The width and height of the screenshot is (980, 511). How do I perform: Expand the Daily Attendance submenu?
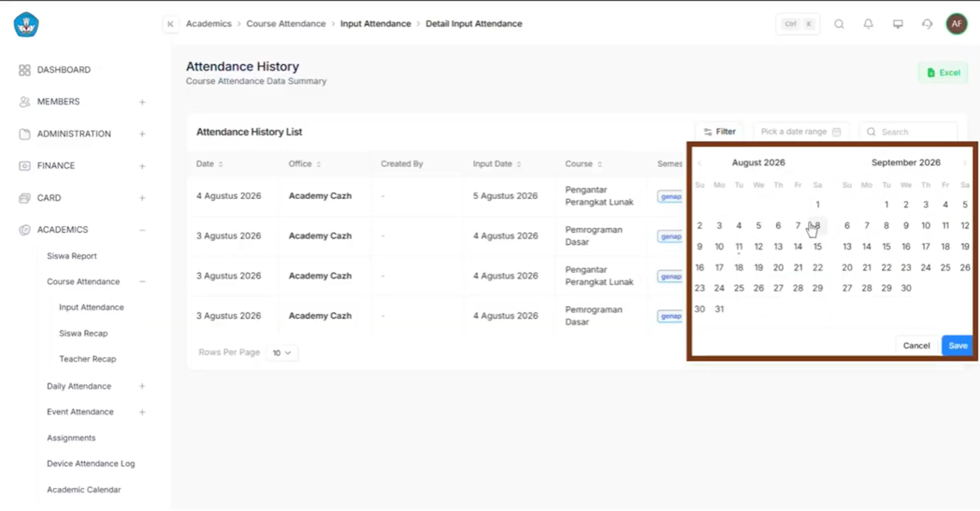[x=142, y=386]
